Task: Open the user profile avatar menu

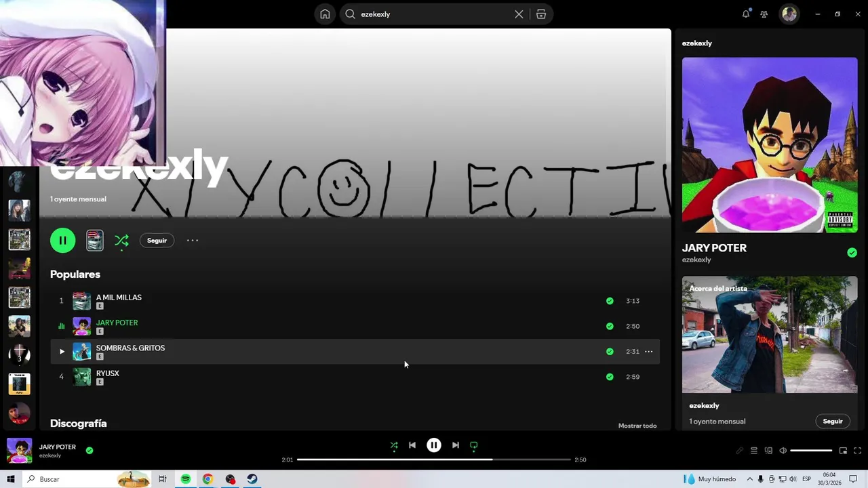Action: coord(789,14)
